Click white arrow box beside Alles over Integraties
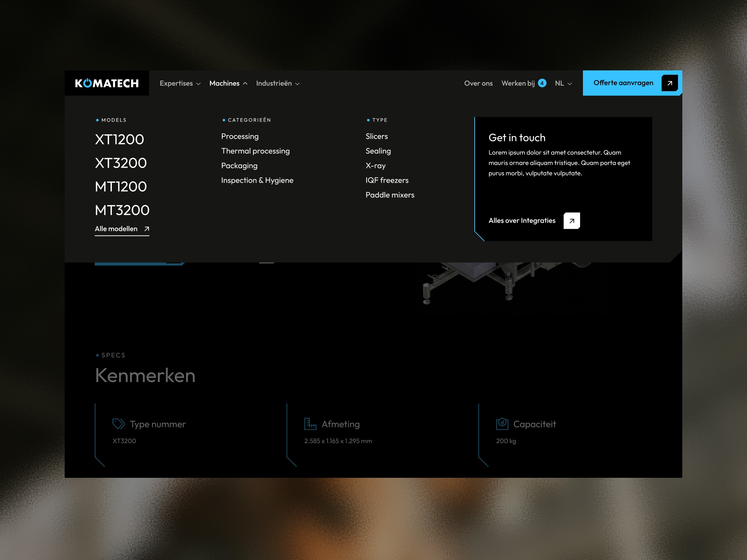Image resolution: width=747 pixels, height=560 pixels. 572,221
